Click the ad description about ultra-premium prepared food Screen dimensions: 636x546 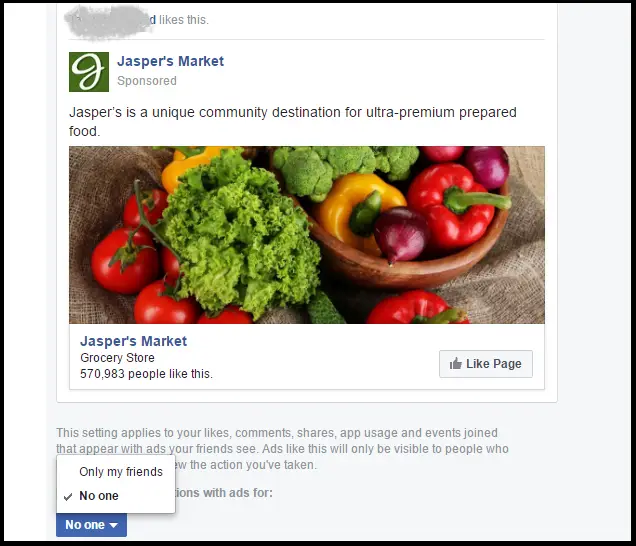click(292, 122)
